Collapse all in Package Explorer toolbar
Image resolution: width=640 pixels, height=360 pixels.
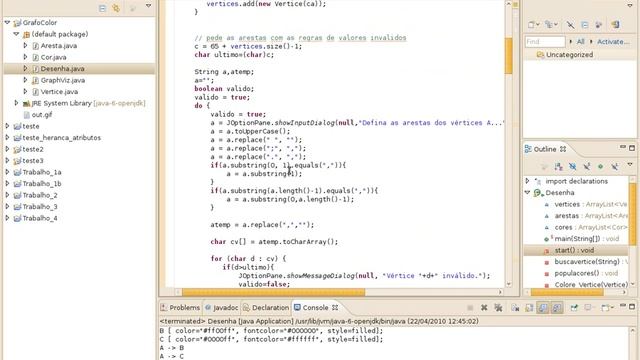click(x=102, y=8)
